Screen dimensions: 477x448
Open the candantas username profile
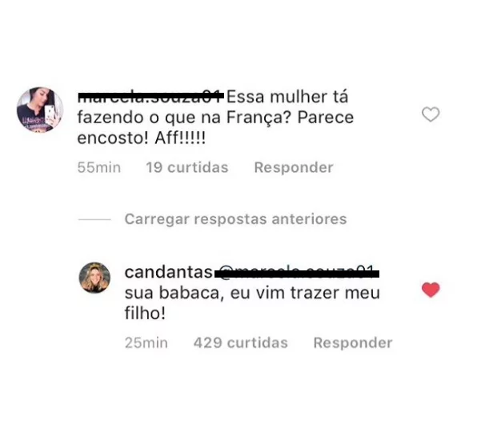point(169,272)
